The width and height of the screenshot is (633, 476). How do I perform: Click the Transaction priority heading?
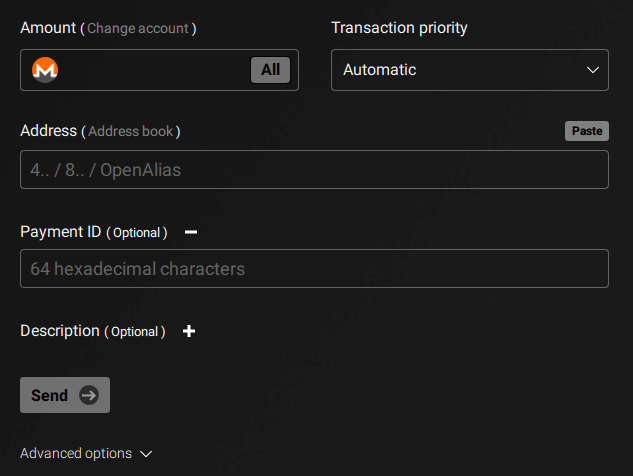tap(399, 28)
